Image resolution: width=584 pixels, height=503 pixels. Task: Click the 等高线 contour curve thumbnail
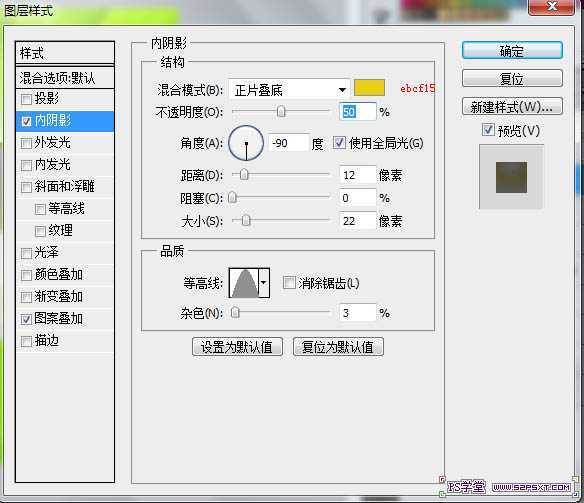coord(244,283)
